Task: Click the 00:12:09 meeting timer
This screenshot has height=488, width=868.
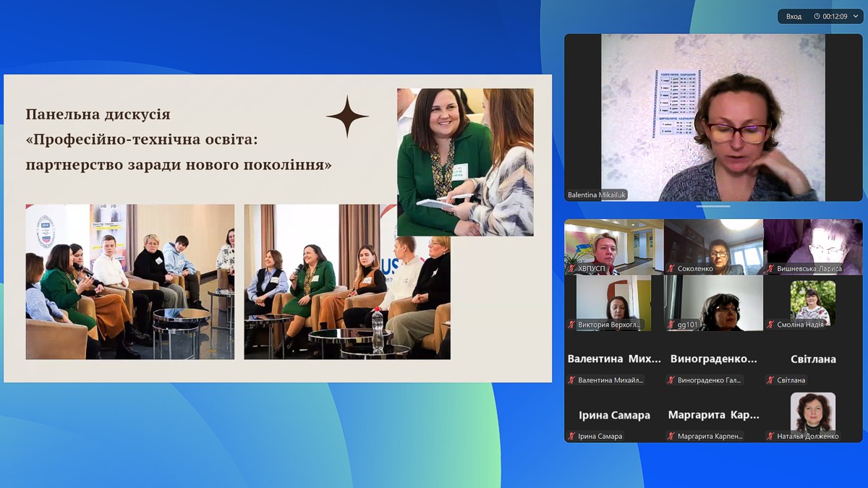Action: (835, 17)
